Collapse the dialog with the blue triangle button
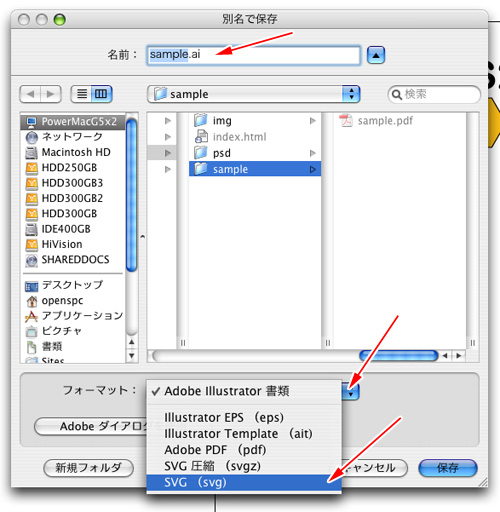Screen dimensions: 500x512 point(376,55)
